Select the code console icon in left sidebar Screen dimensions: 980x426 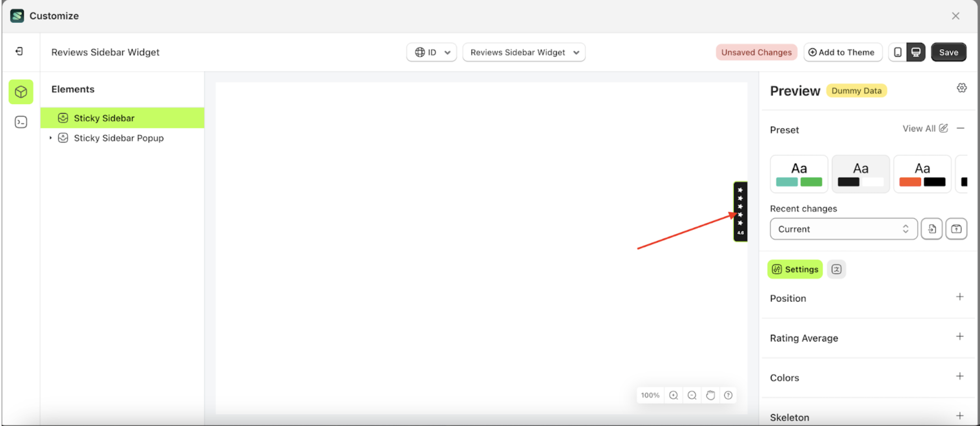[x=20, y=122]
